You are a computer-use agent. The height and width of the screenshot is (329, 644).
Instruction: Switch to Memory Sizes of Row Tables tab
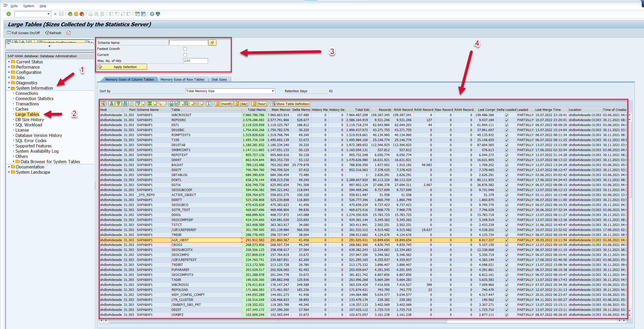182,79
